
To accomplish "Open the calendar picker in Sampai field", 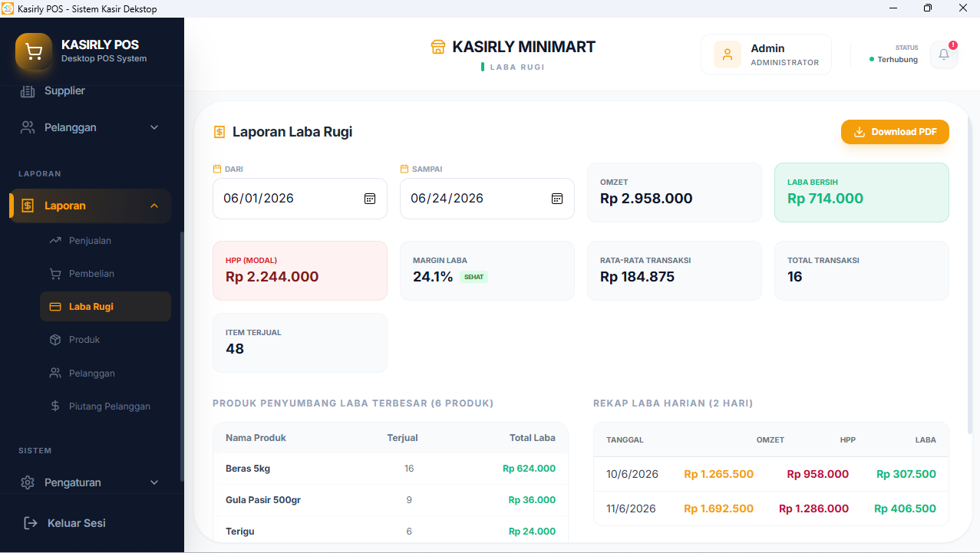I will [x=557, y=199].
